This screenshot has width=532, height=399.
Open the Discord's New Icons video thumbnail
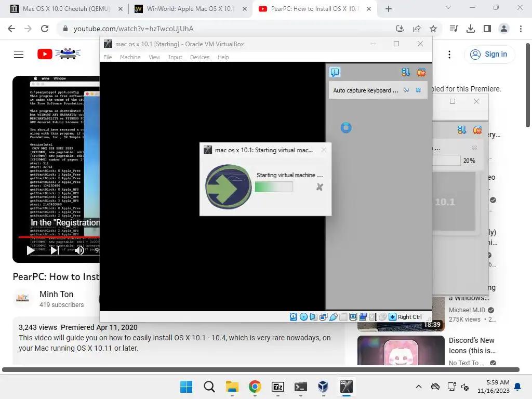coord(401,351)
